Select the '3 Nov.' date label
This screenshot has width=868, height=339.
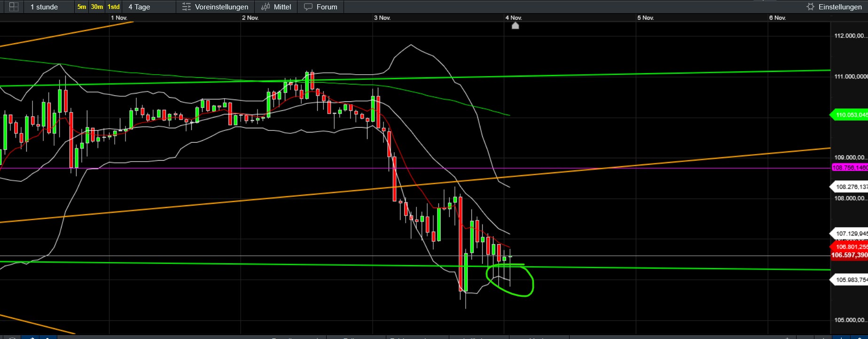(382, 18)
